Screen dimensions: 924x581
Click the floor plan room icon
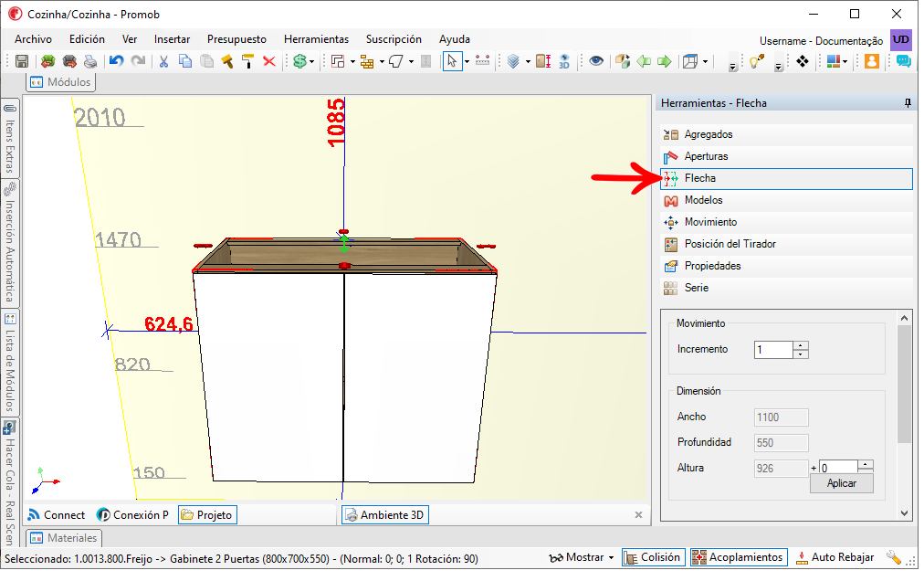[338, 61]
